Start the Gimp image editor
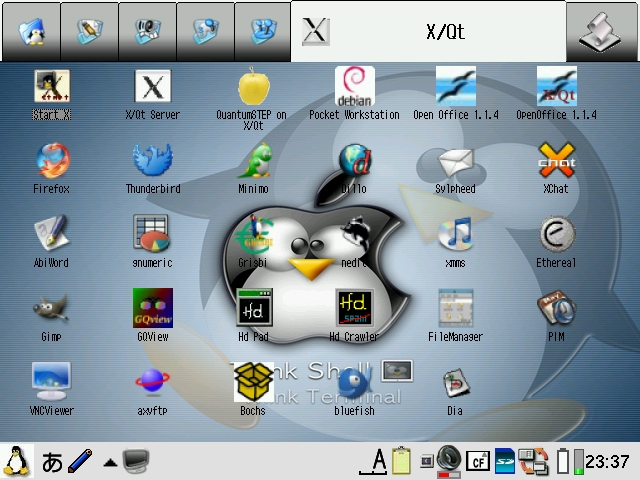Image resolution: width=640 pixels, height=480 pixels. point(51,311)
